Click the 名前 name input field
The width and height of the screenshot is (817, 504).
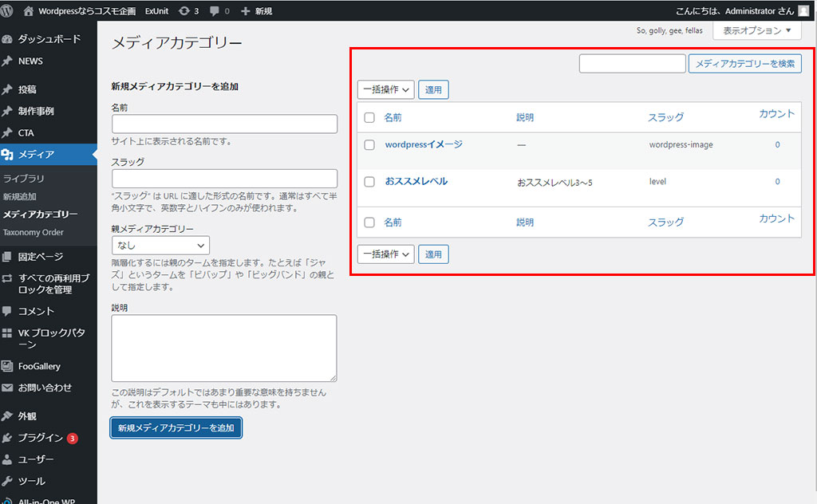coord(224,124)
